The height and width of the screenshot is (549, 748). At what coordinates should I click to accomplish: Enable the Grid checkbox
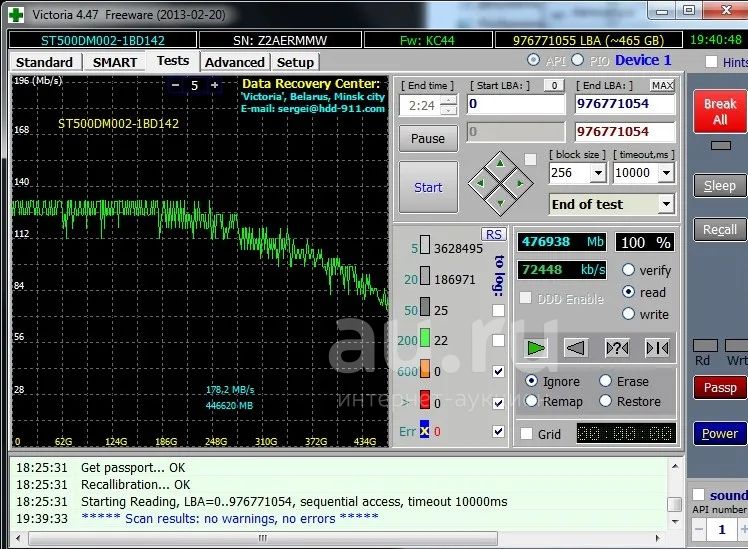point(527,434)
